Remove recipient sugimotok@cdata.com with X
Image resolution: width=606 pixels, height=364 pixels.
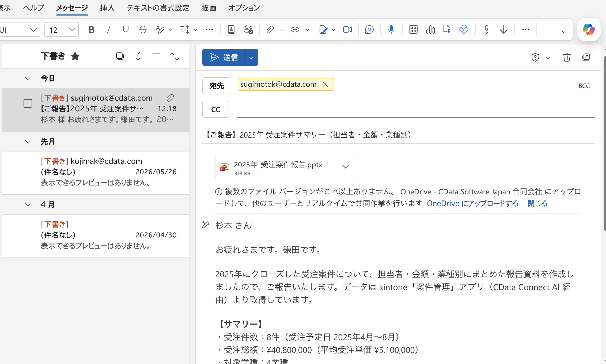click(325, 84)
